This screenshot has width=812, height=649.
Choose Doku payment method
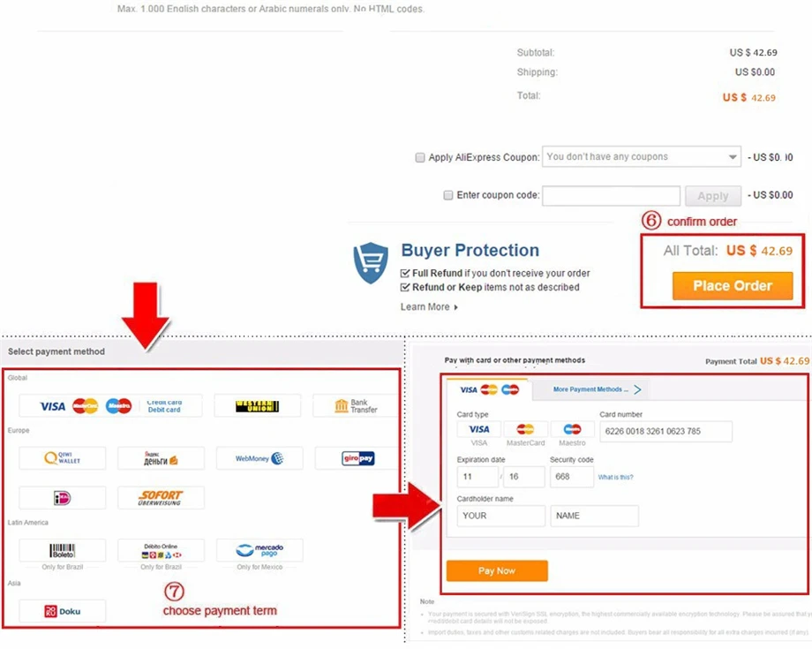(x=62, y=611)
